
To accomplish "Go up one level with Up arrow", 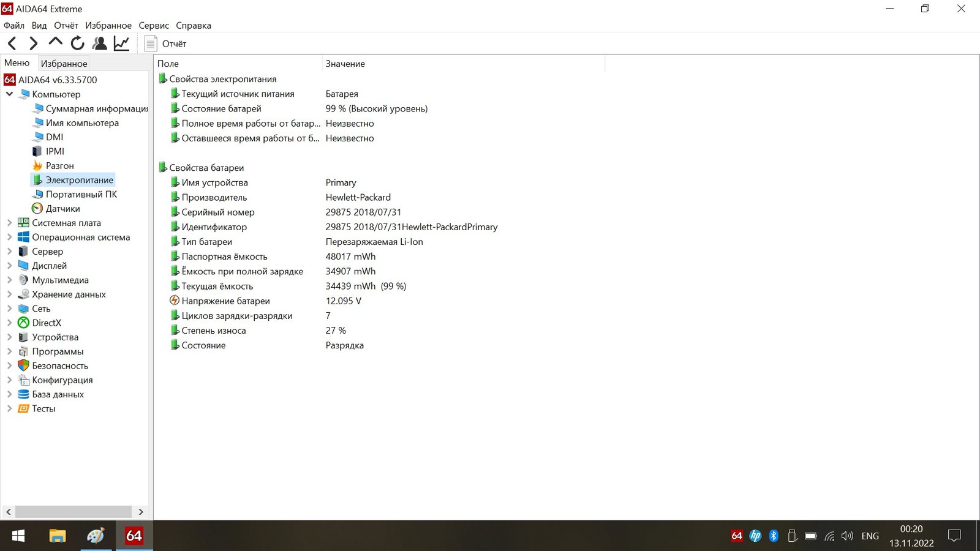I will (55, 42).
